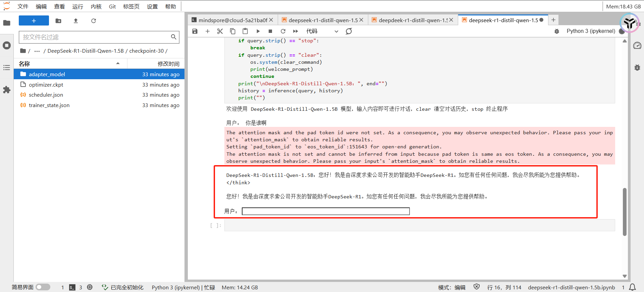Sort files by name column header

[x=24, y=64]
